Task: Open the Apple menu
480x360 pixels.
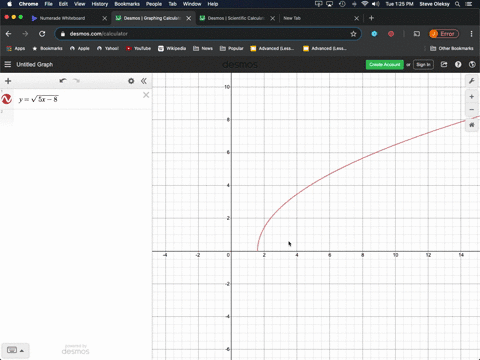Action: tap(9, 4)
